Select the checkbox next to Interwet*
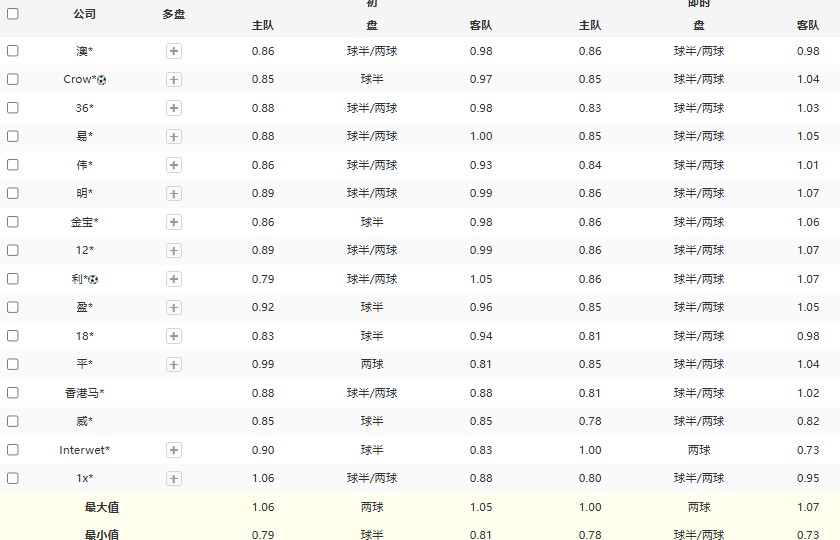The height and width of the screenshot is (540, 840). (x=13, y=450)
